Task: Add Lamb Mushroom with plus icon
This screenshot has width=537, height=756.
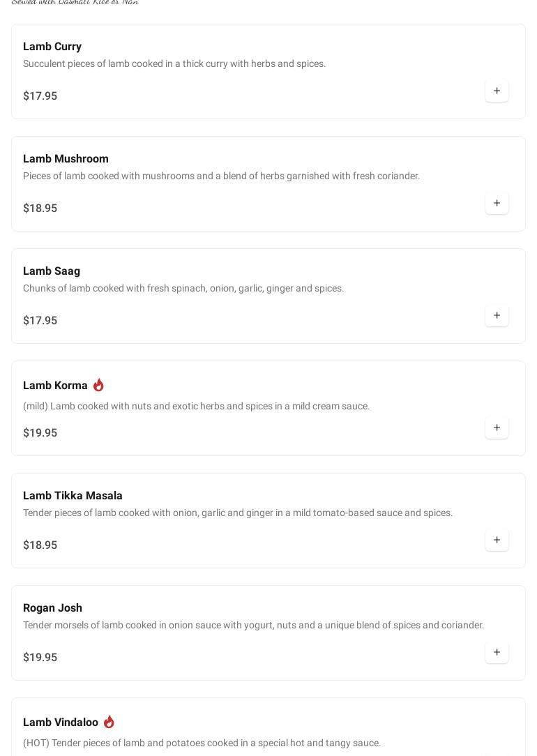Action: [497, 203]
